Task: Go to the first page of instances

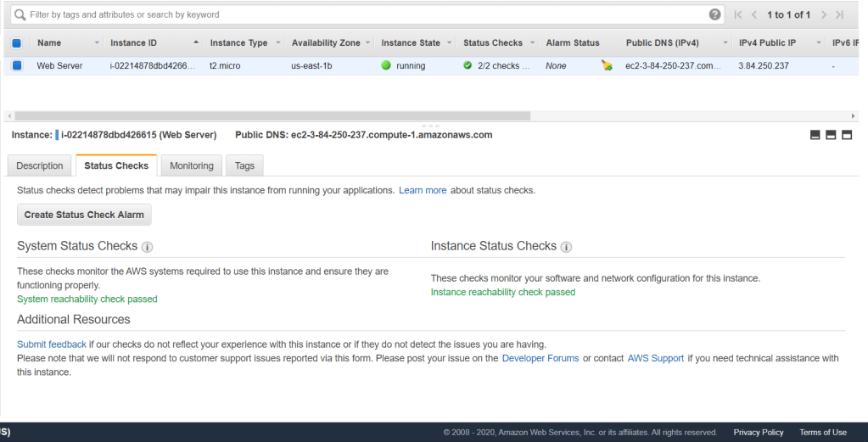Action: point(738,14)
